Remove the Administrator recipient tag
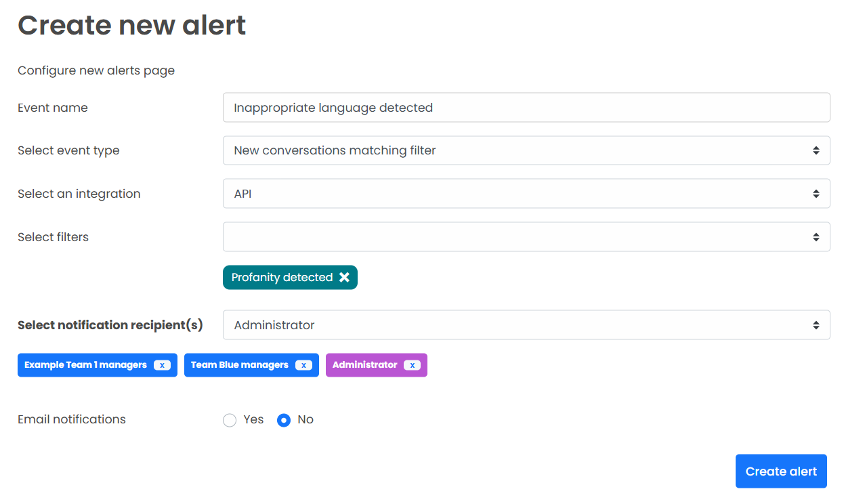The image size is (865, 504). (412, 365)
